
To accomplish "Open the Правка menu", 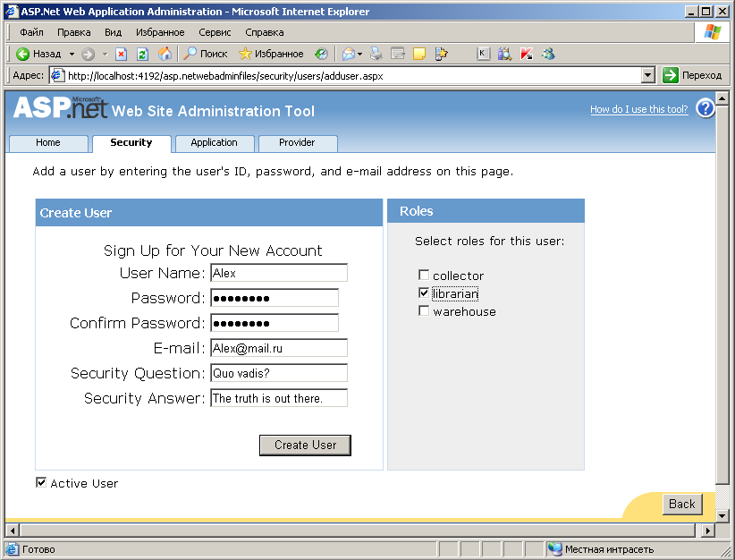I will coord(73,32).
